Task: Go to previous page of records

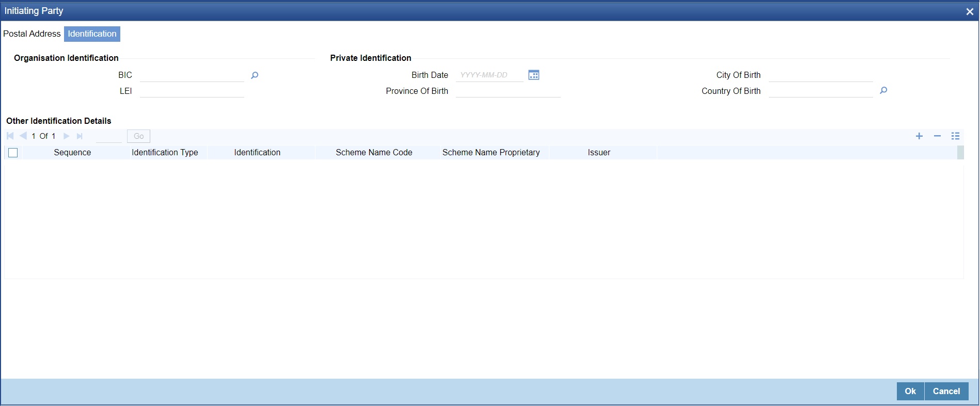Action: pyautogui.click(x=23, y=136)
